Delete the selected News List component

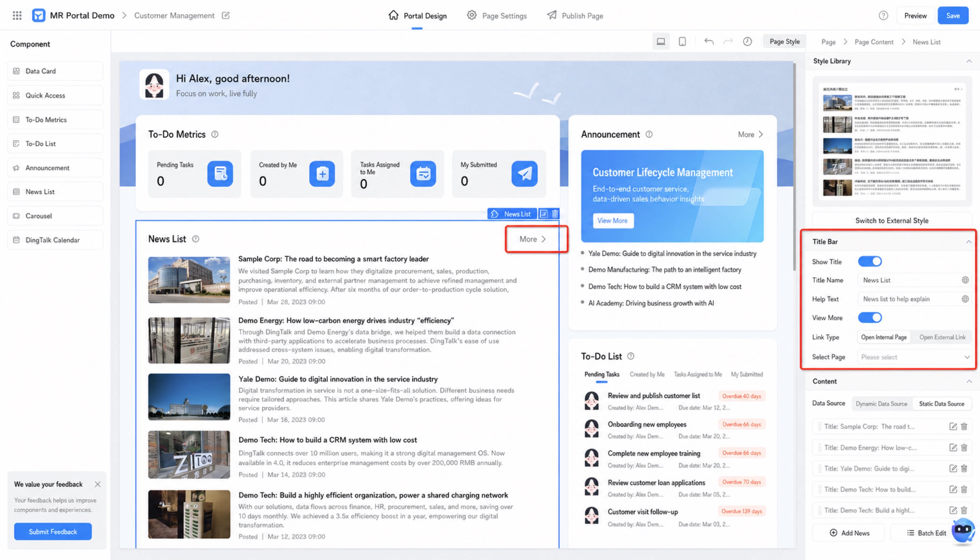(555, 214)
